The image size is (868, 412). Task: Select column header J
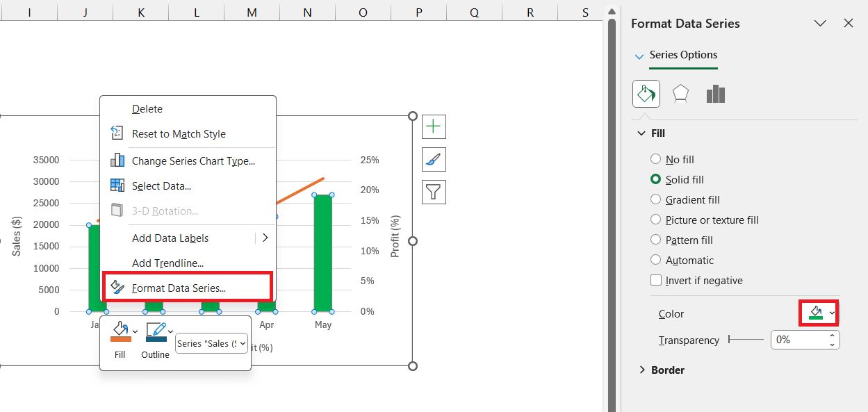point(85,13)
